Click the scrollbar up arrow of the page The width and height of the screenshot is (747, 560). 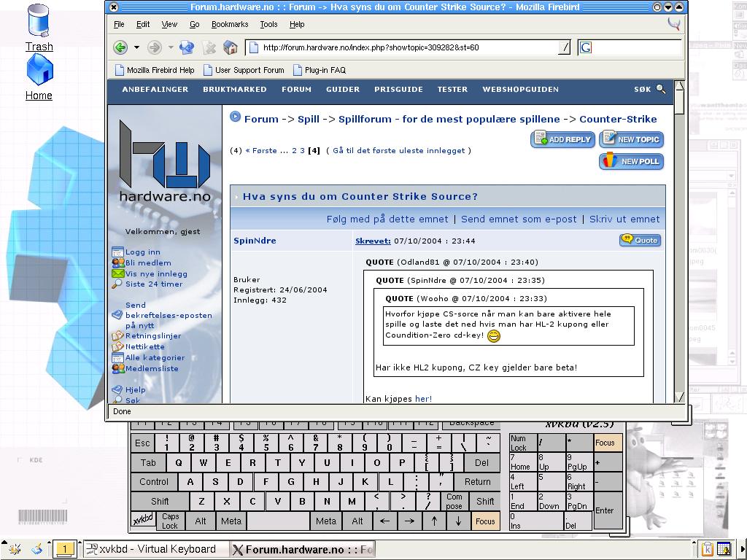click(x=680, y=86)
